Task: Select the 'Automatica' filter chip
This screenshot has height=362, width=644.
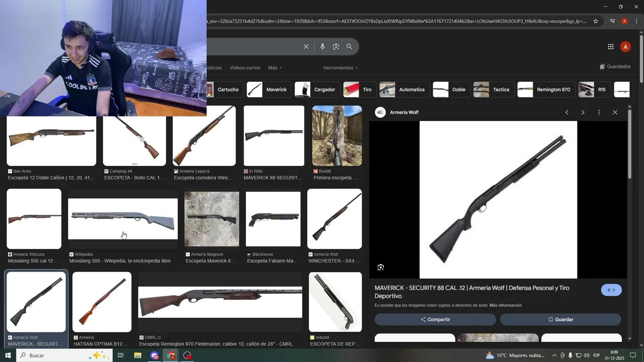Action: click(x=405, y=89)
